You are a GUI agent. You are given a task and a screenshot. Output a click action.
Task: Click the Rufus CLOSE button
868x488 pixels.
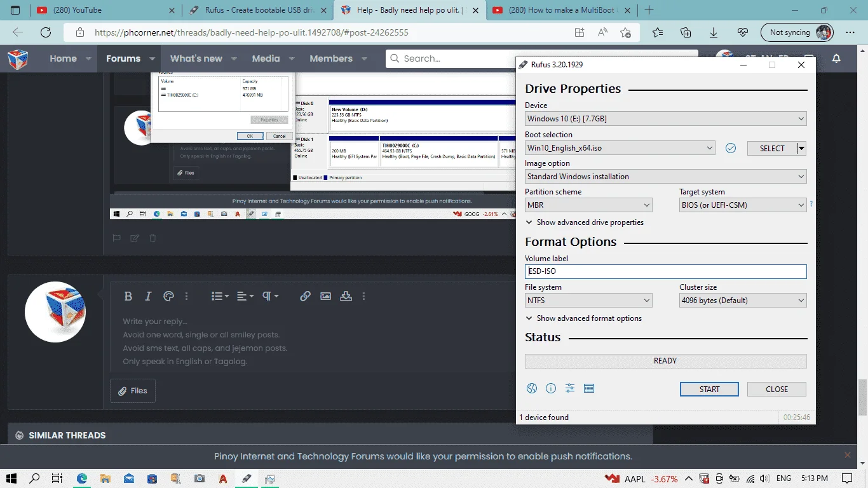pyautogui.click(x=776, y=389)
